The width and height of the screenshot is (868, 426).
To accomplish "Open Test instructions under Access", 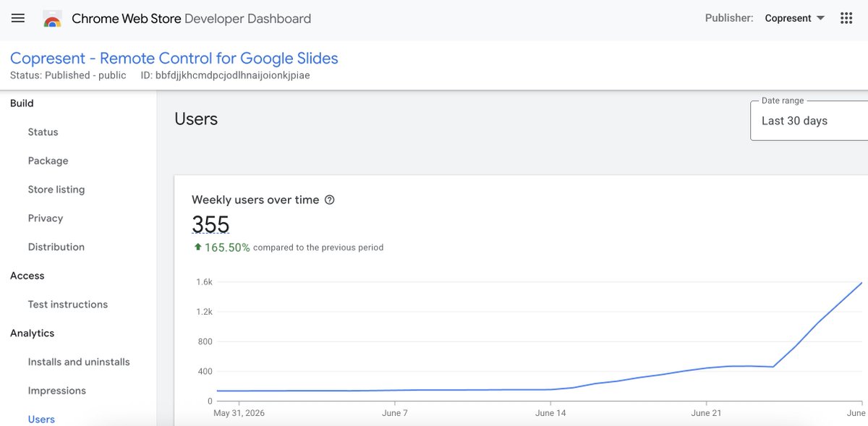I will 68,304.
